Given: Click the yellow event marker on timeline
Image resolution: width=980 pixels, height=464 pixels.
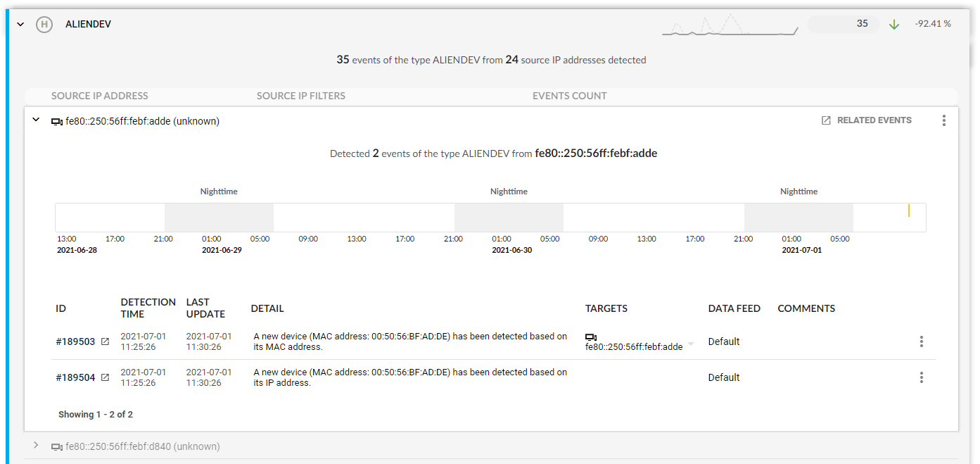Looking at the screenshot, I should pos(909,211).
